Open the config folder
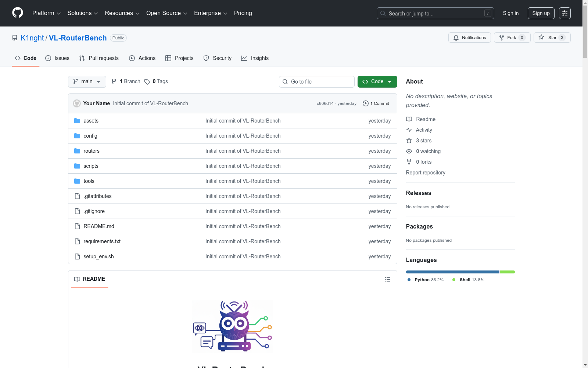 pyautogui.click(x=90, y=136)
